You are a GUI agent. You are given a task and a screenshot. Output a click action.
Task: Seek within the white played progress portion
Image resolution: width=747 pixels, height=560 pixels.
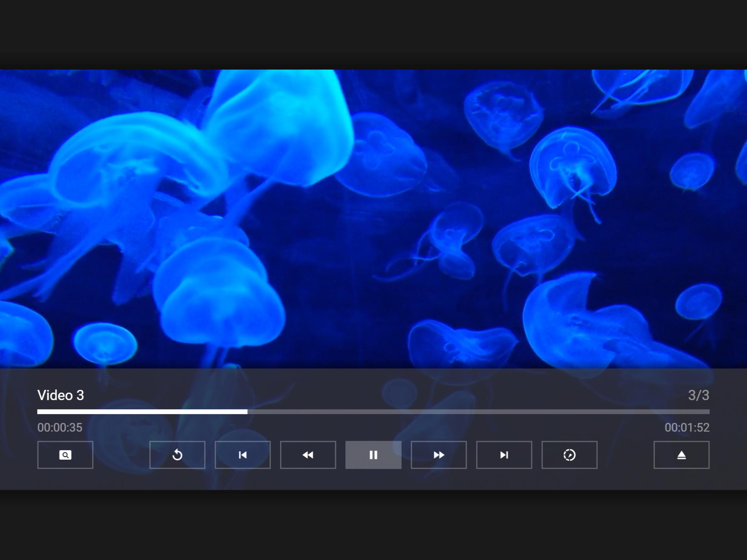coord(142,412)
